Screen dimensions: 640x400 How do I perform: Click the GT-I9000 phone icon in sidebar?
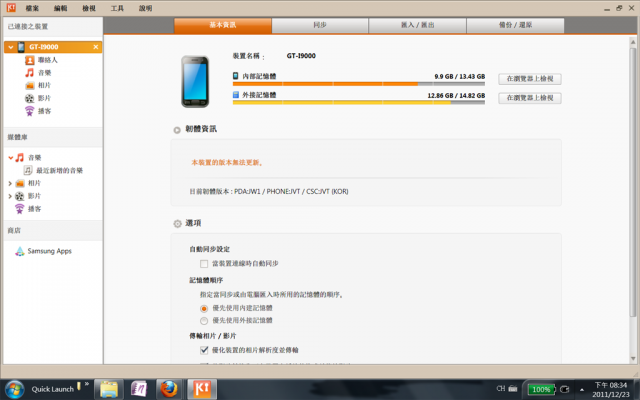[x=21, y=47]
